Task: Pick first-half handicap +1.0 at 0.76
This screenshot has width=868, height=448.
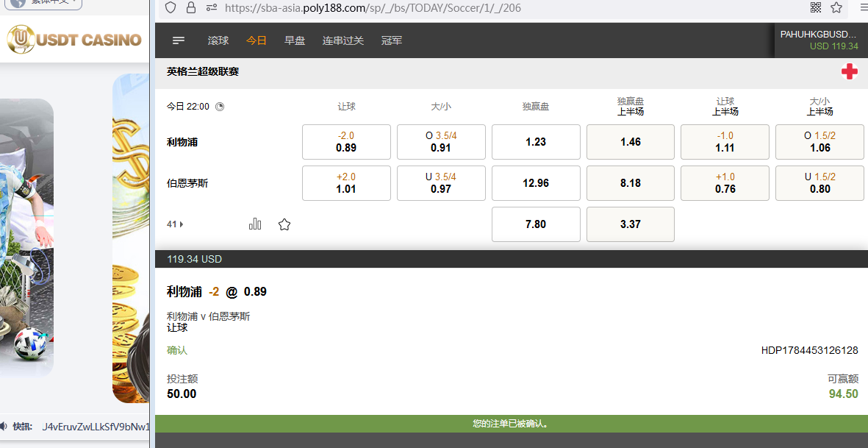Action: point(725,182)
